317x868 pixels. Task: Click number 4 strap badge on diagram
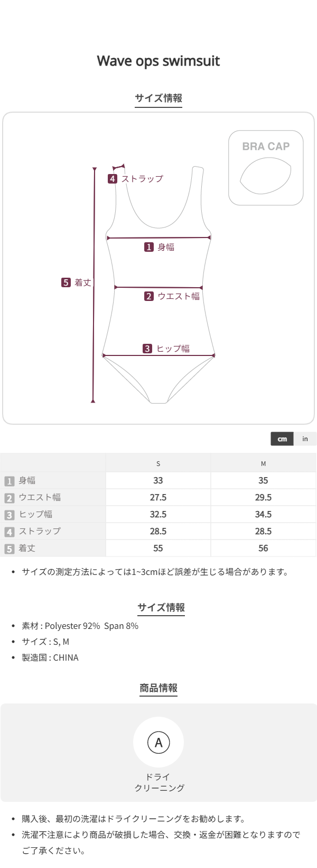(113, 179)
